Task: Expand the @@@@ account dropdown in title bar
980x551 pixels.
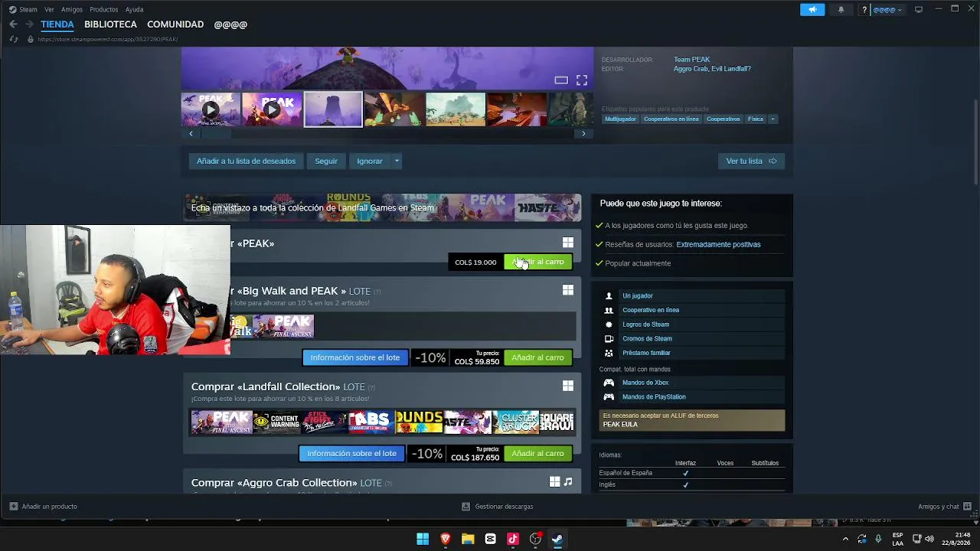Action: (x=888, y=10)
